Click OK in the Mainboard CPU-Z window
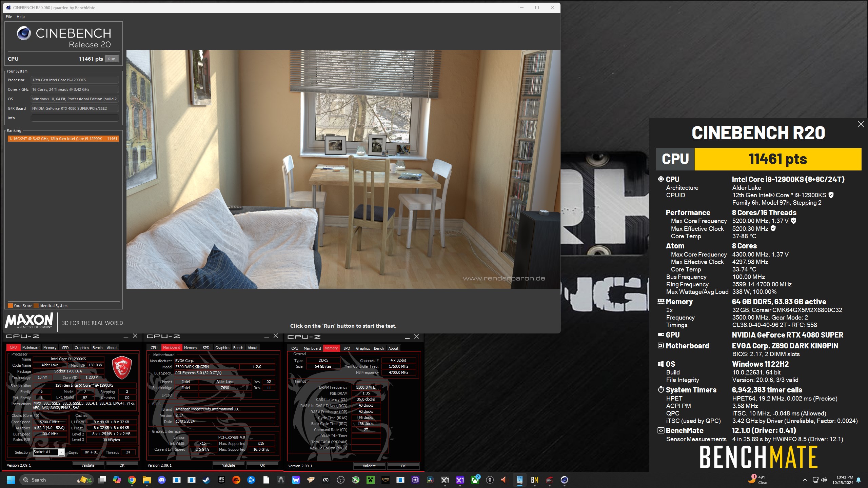This screenshot has height=488, width=868. tap(263, 465)
